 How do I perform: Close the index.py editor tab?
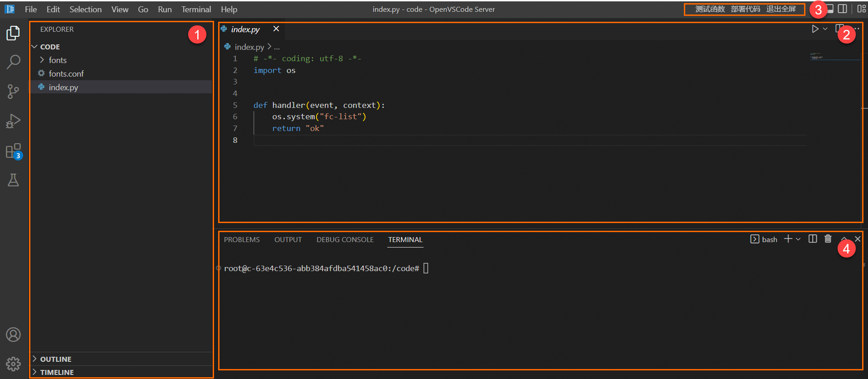[276, 29]
